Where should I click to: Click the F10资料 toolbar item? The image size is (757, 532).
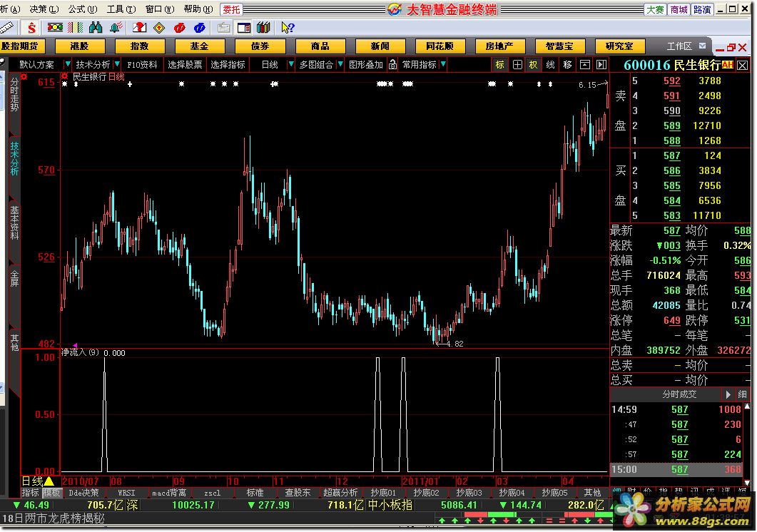[x=142, y=64]
